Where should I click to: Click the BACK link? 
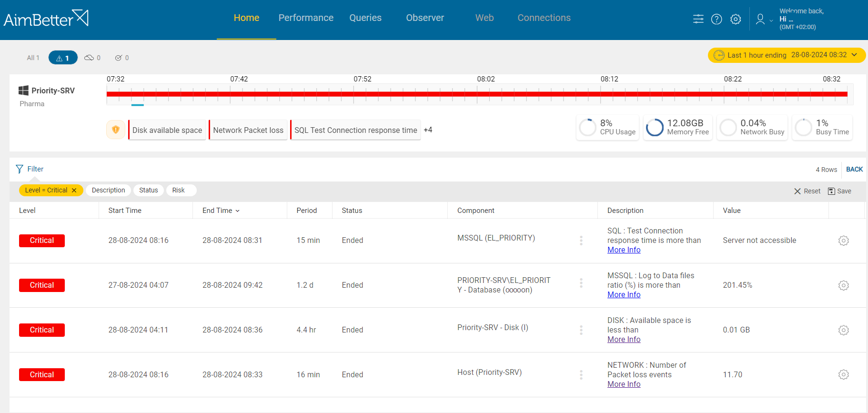854,169
